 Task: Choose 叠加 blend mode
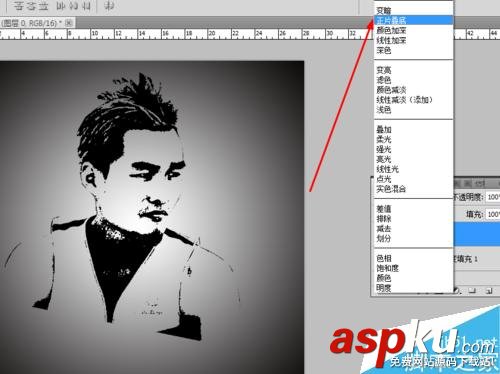tap(413, 129)
